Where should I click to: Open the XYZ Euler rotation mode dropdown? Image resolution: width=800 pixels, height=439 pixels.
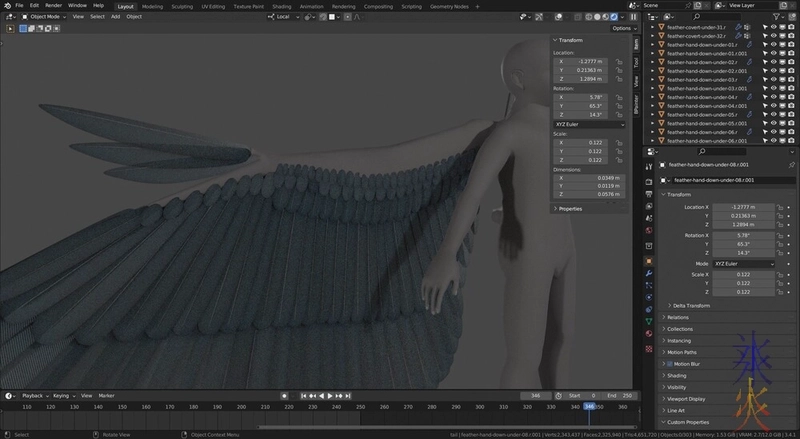coord(589,125)
